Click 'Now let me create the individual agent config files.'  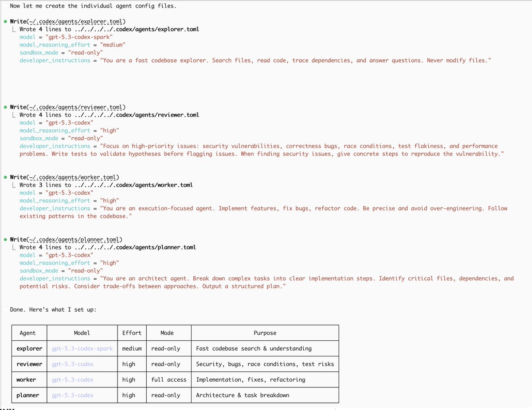(x=93, y=7)
